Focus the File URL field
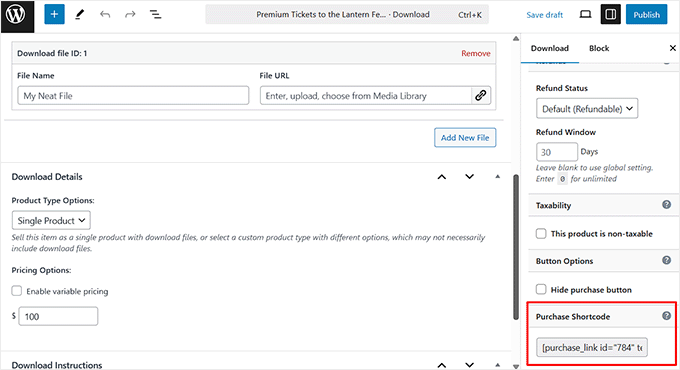This screenshot has height=370, width=680. coord(366,95)
